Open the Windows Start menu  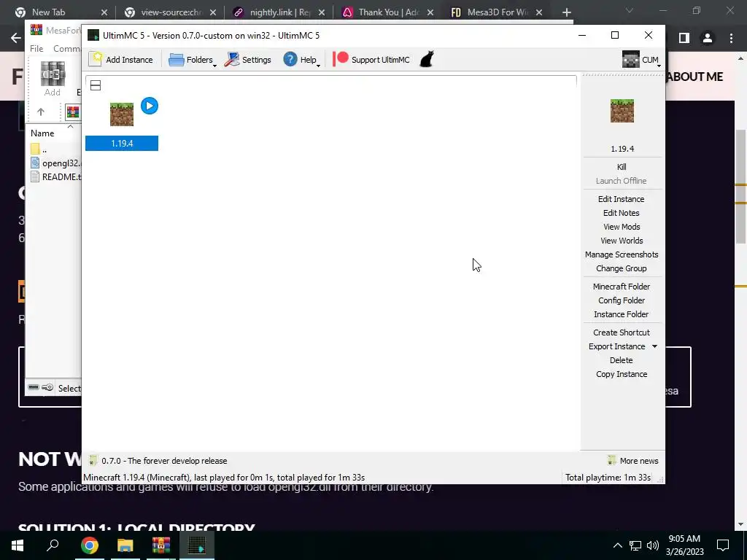click(x=18, y=545)
